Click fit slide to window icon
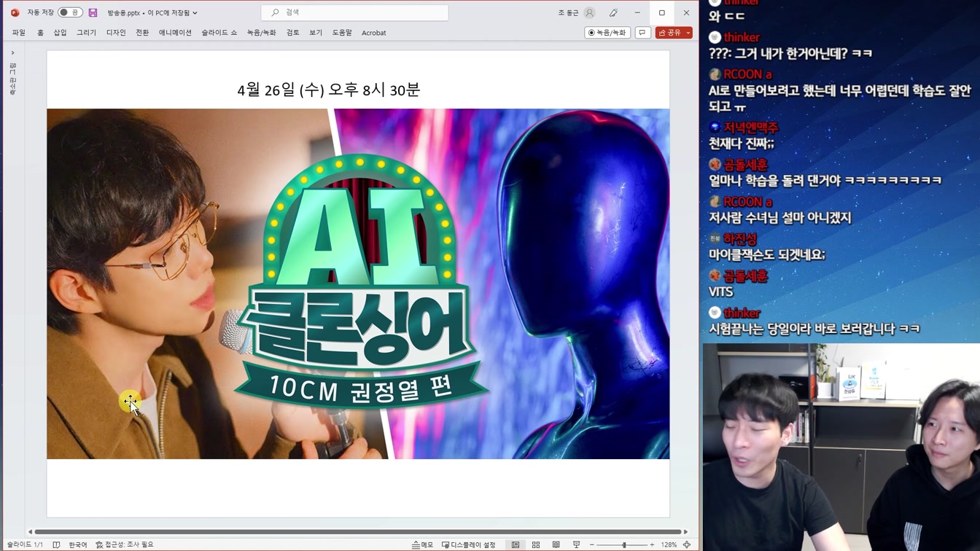The height and width of the screenshot is (551, 980). coord(687,544)
